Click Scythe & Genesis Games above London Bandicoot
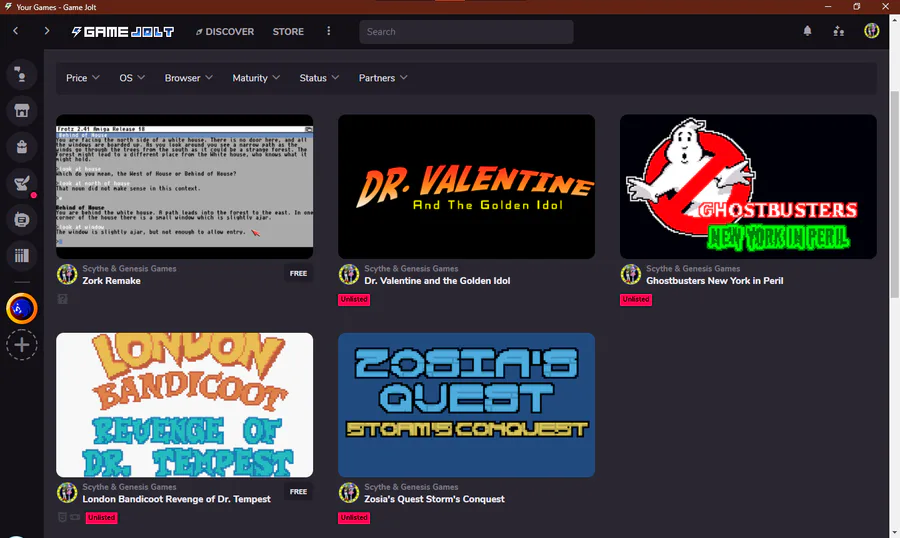Screen dimensions: 900x538 [129, 486]
